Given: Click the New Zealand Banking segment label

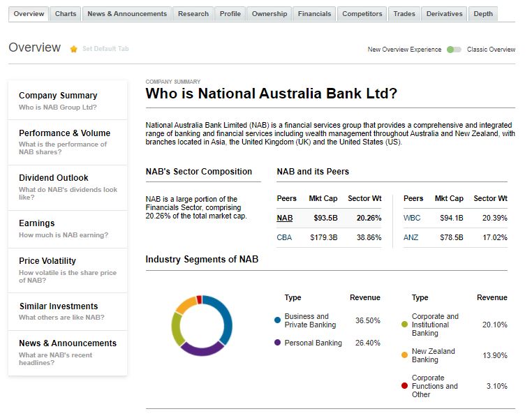Looking at the screenshot, I should coord(434,355).
